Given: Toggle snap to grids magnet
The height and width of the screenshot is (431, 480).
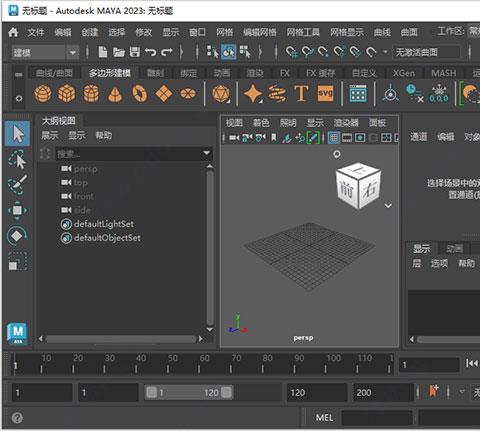Looking at the screenshot, I should click(292, 52).
